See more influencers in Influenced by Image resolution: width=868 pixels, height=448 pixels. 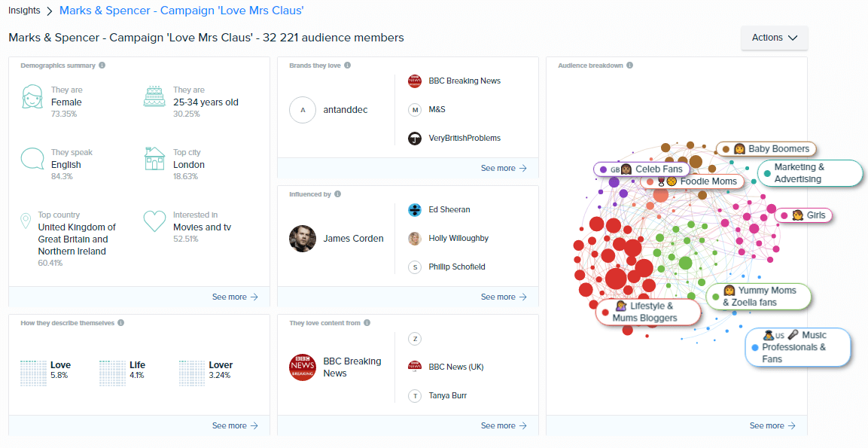click(x=504, y=297)
